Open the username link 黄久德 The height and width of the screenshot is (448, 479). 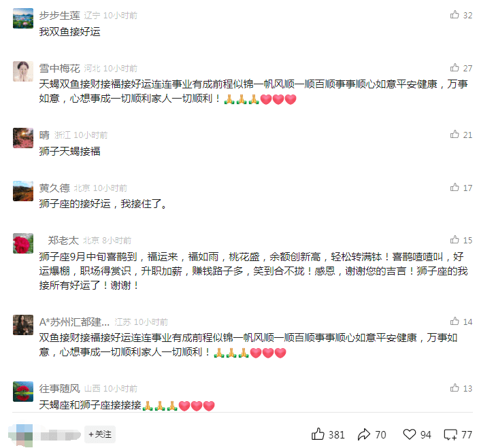pos(54,188)
